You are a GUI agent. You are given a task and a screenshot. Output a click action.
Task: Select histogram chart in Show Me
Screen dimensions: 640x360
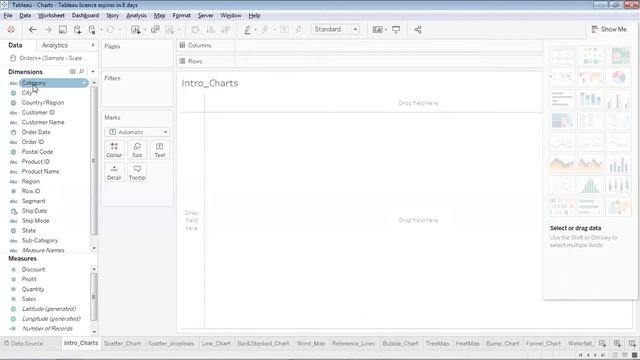click(590, 185)
